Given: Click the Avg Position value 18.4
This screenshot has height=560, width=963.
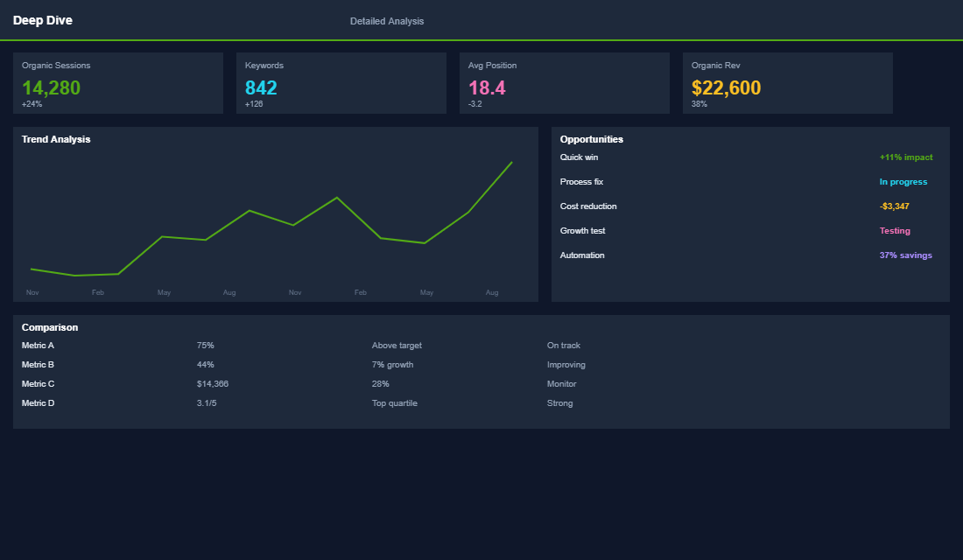Looking at the screenshot, I should [487, 87].
